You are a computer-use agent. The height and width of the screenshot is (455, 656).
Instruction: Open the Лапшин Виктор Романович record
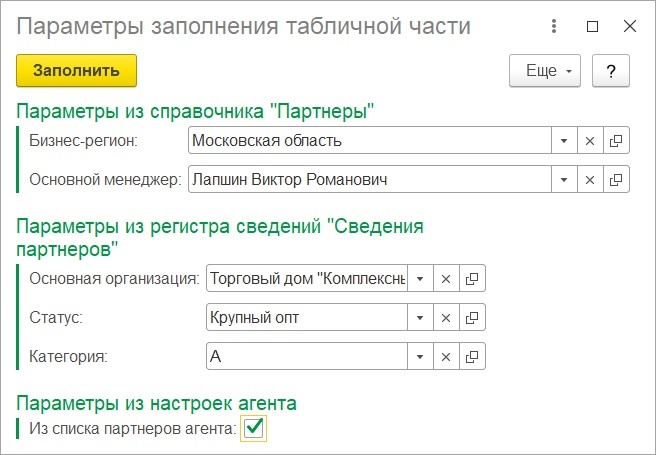pyautogui.click(x=616, y=180)
